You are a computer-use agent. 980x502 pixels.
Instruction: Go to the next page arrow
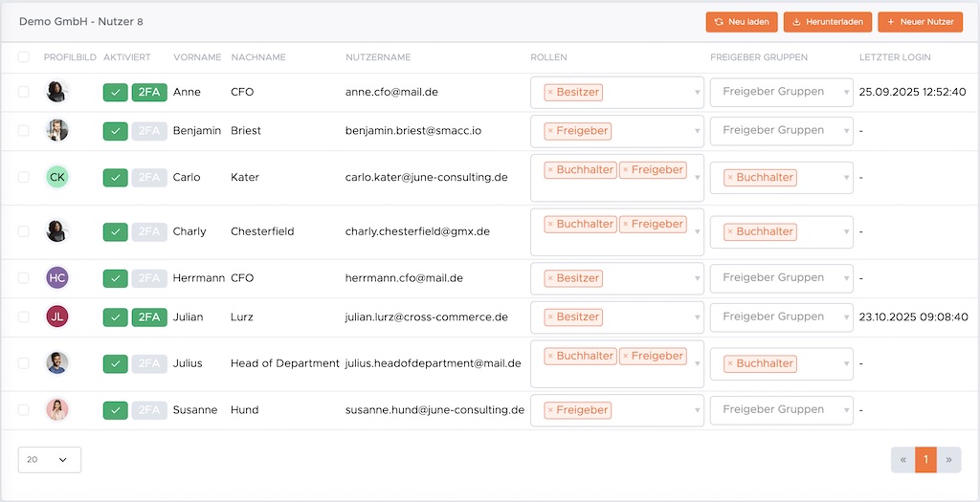tap(948, 460)
